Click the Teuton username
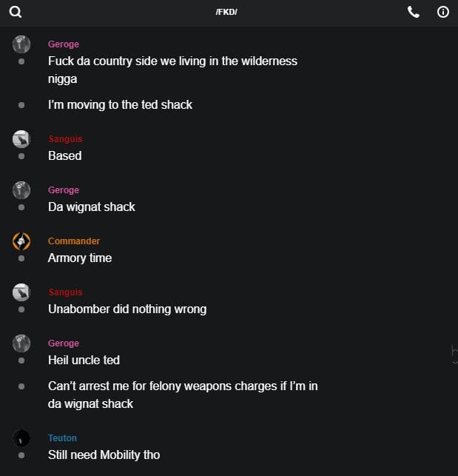Viewport: 458px width, 476px height. point(62,438)
